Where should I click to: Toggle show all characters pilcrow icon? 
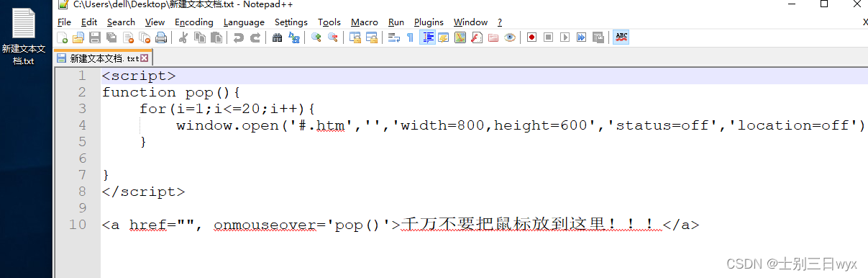click(x=410, y=37)
